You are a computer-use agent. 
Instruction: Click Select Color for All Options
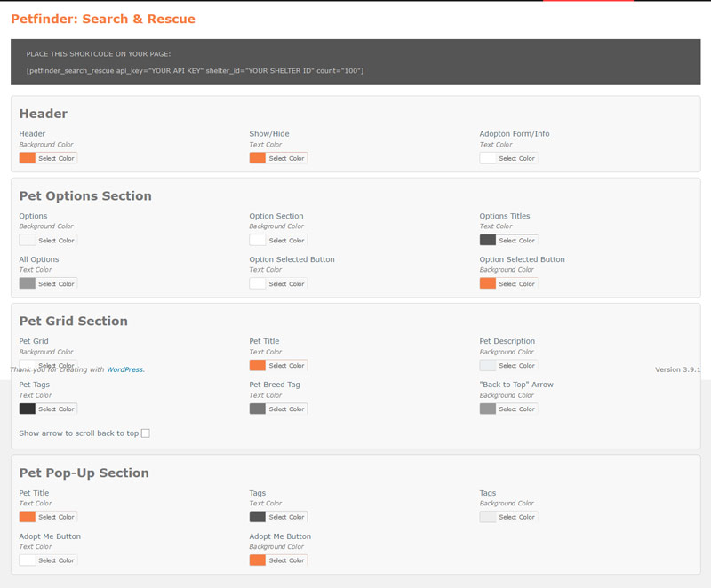coord(56,284)
